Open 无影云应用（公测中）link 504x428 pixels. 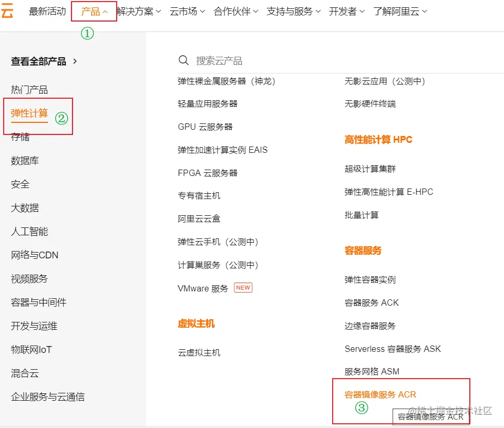pyautogui.click(x=385, y=81)
